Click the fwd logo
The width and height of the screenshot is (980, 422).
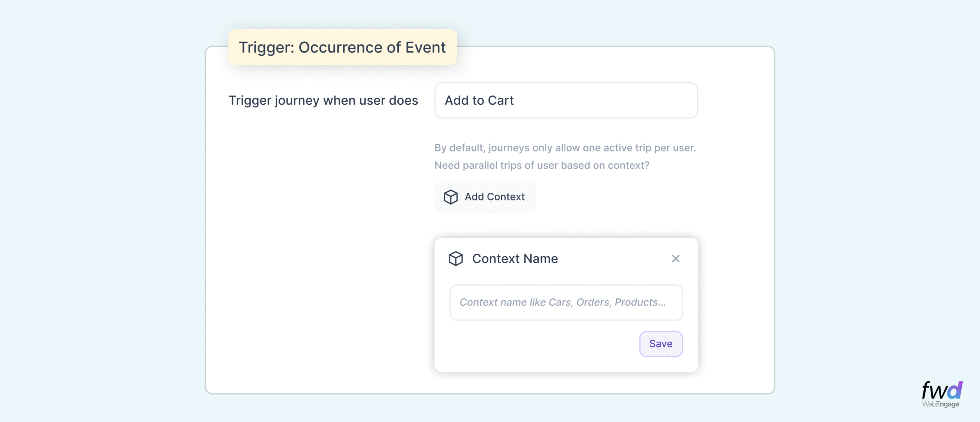coord(941,390)
